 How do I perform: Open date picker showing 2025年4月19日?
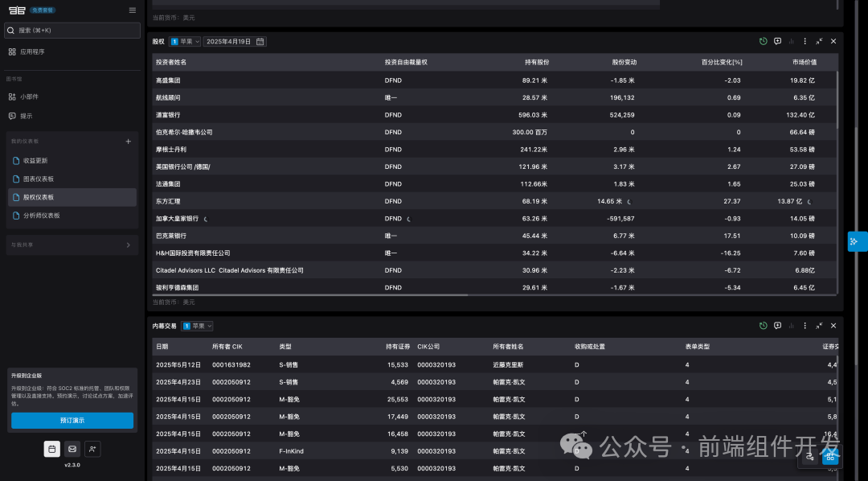[235, 42]
